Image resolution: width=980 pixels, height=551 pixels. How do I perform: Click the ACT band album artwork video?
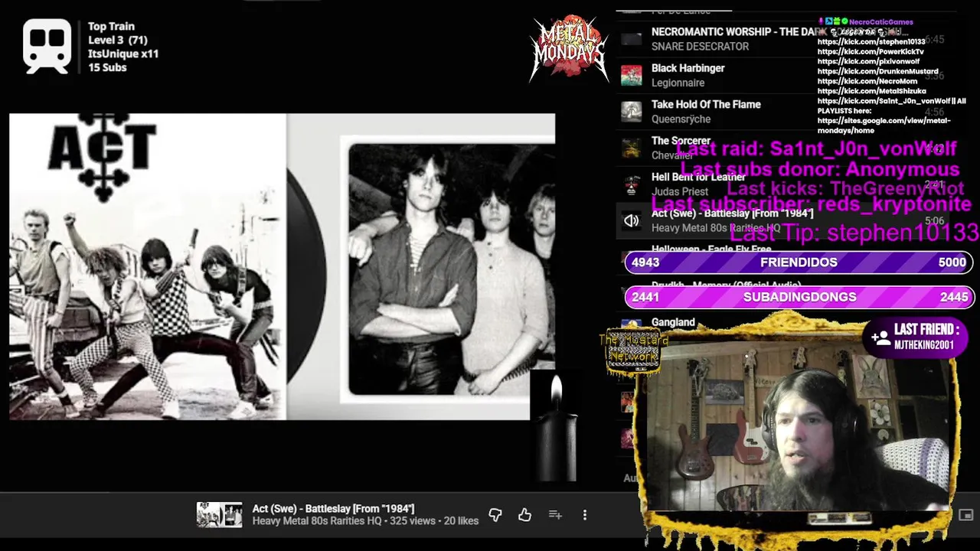282,266
